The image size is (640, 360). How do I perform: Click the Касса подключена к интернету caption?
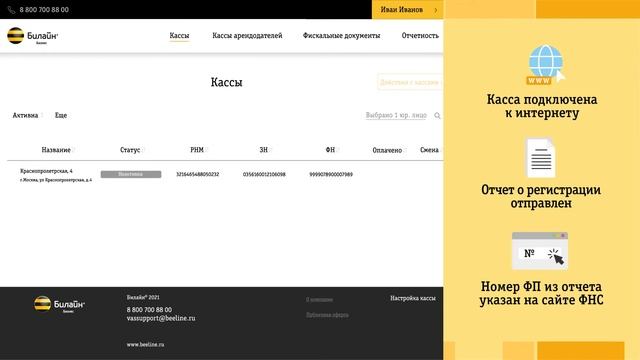[542, 106]
